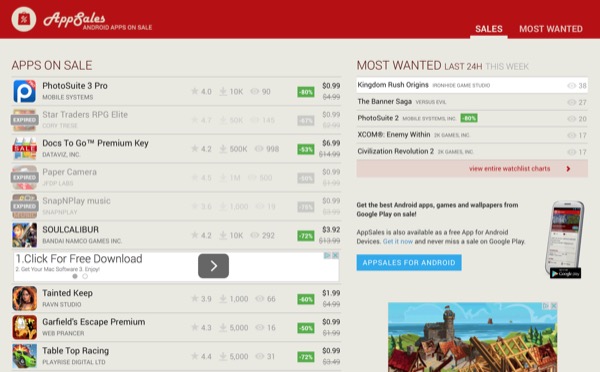Viewport: 600px width, 372px height.
Task: Click the Android phone preview image
Action: point(564,237)
